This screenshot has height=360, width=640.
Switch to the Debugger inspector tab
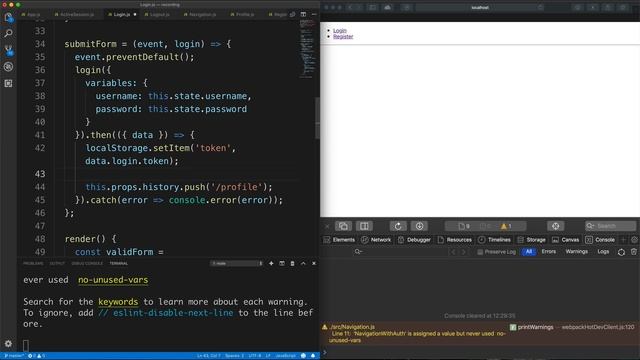pos(414,240)
